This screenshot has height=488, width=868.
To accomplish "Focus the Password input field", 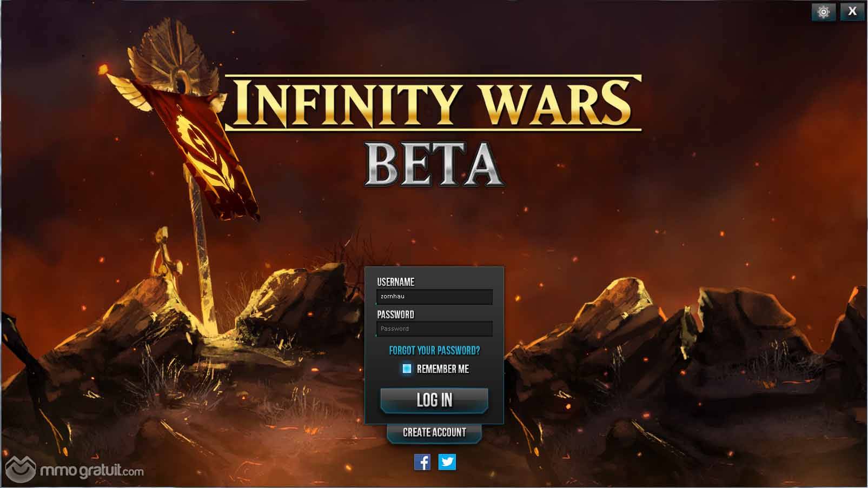I will [x=434, y=329].
